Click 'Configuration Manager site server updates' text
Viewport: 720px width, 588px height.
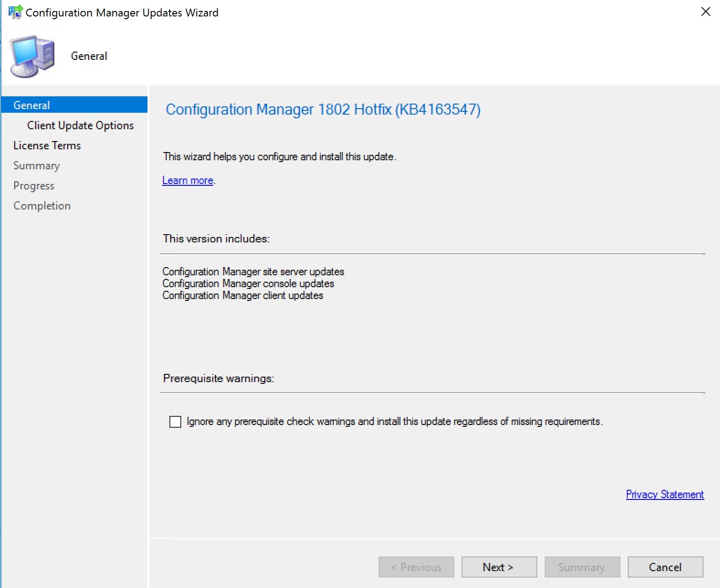(253, 272)
